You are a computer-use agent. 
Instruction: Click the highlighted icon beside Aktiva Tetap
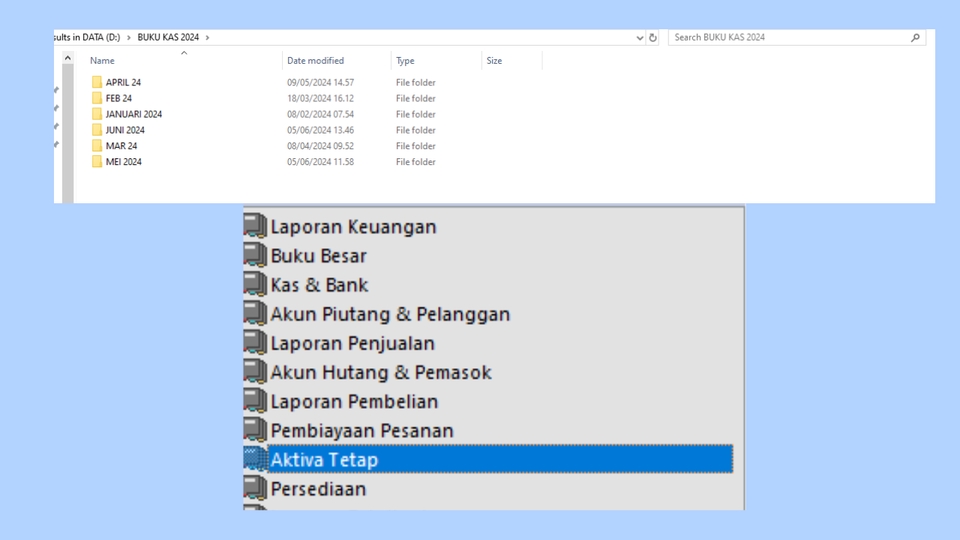[x=255, y=459]
